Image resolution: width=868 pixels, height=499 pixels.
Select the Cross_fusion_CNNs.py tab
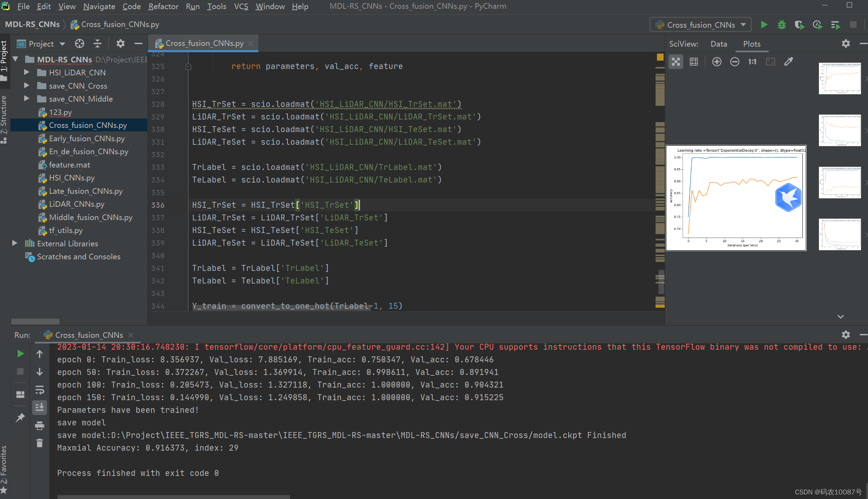[203, 43]
